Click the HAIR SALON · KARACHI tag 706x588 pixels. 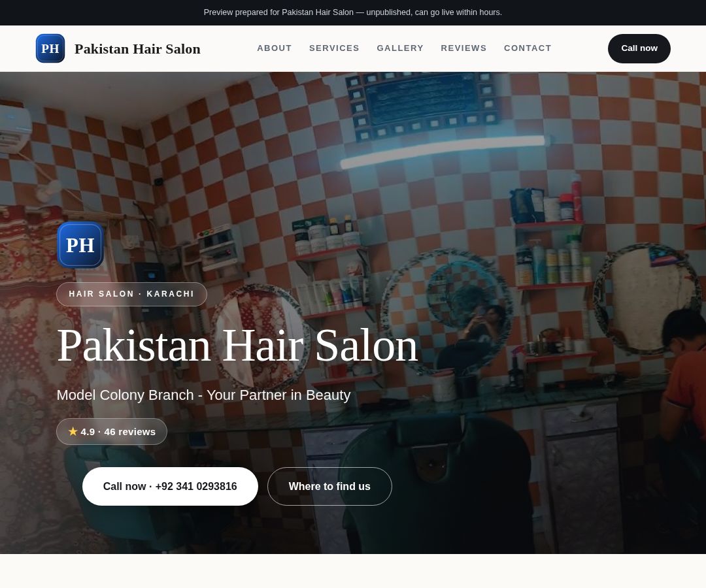(131, 294)
